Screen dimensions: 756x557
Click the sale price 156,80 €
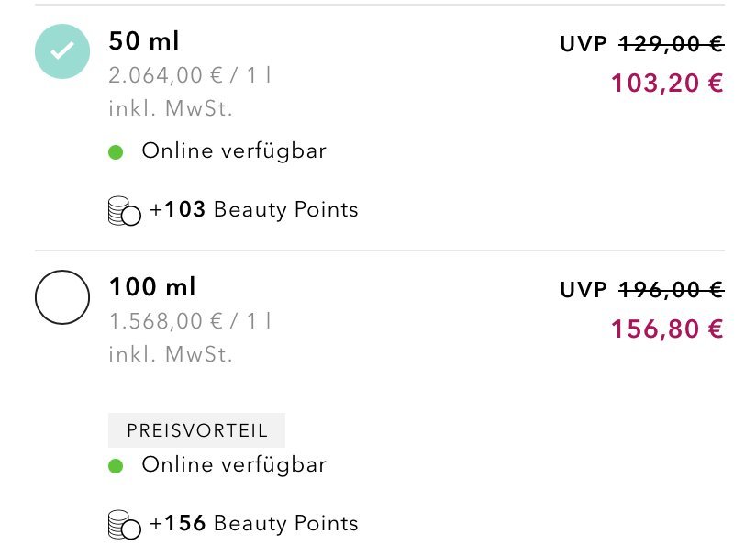[x=667, y=329]
